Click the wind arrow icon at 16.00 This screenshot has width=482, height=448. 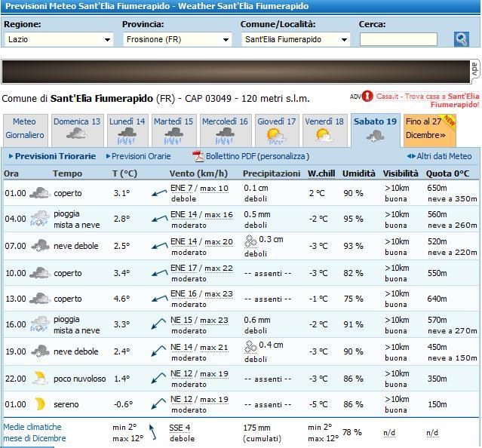click(x=158, y=325)
